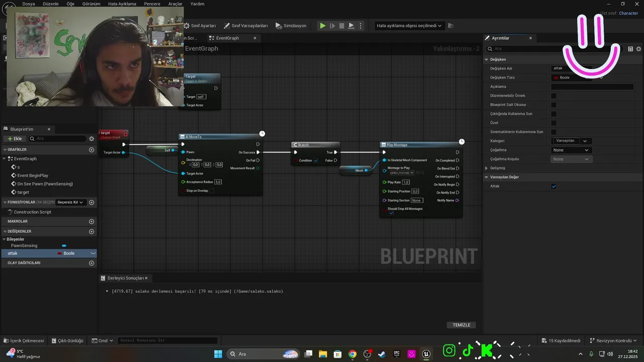This screenshot has width=644, height=362.
Task: Open Çoğaltma None dropdown
Action: click(x=572, y=150)
